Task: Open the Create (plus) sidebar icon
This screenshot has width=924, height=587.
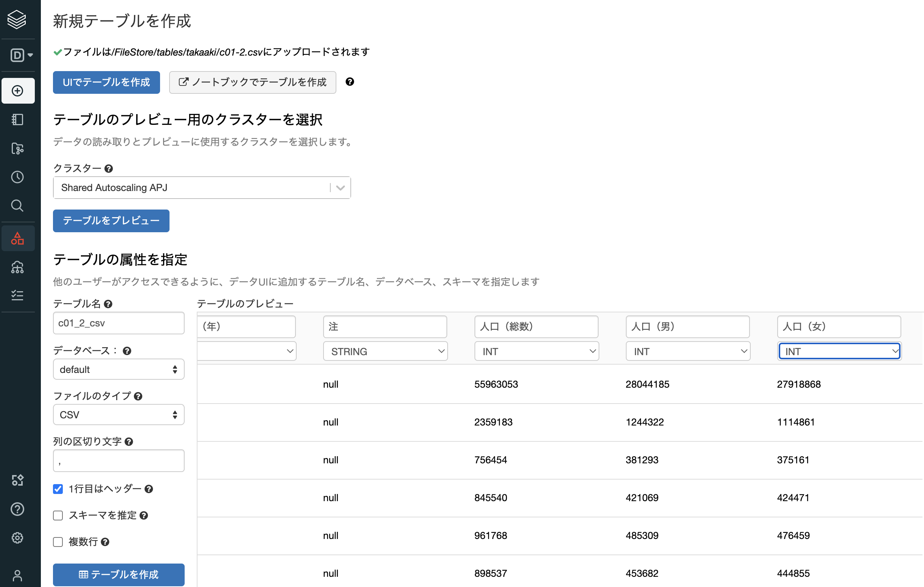Action: [18, 91]
